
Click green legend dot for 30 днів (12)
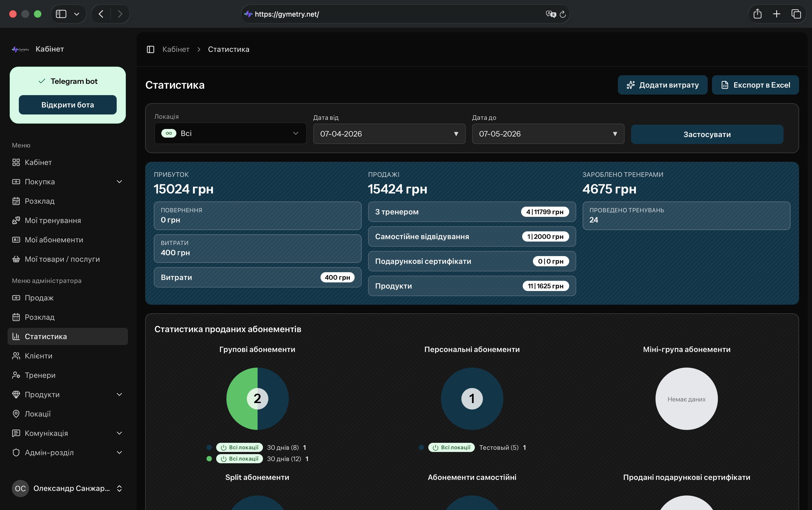pyautogui.click(x=209, y=459)
